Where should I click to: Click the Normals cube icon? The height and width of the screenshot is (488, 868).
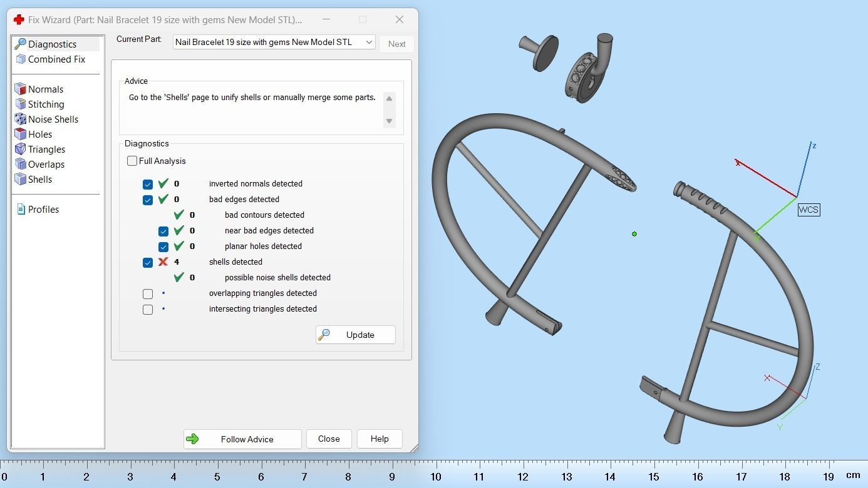[x=20, y=89]
